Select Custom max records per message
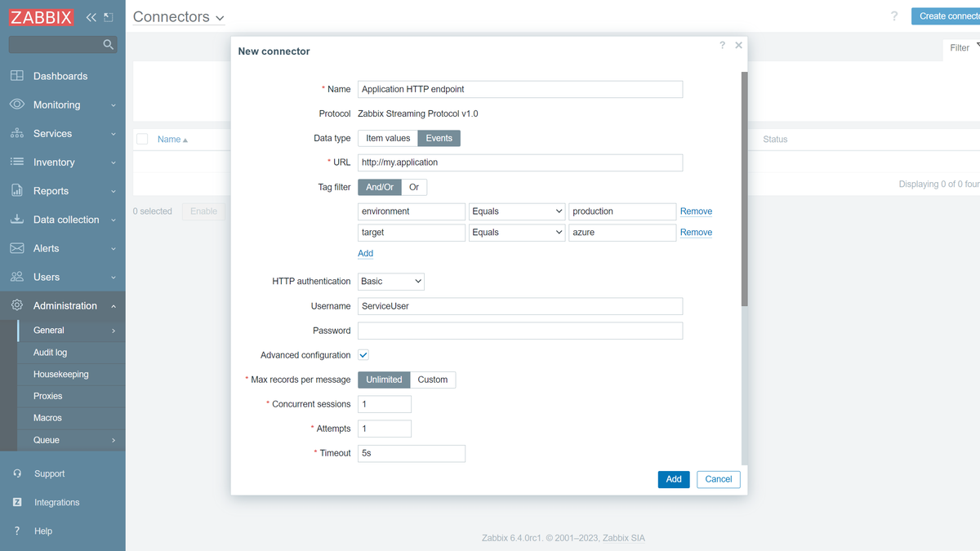The height and width of the screenshot is (551, 980). (x=433, y=380)
